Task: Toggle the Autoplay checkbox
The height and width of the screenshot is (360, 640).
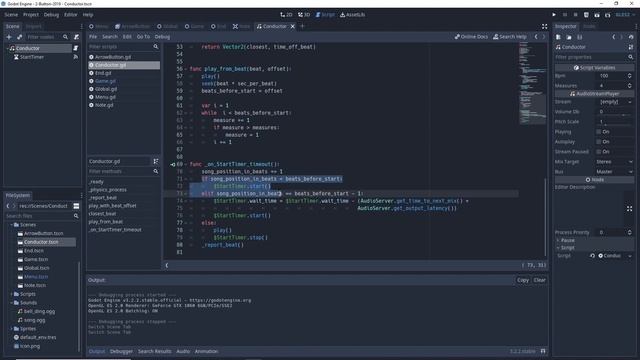Action: point(598,142)
